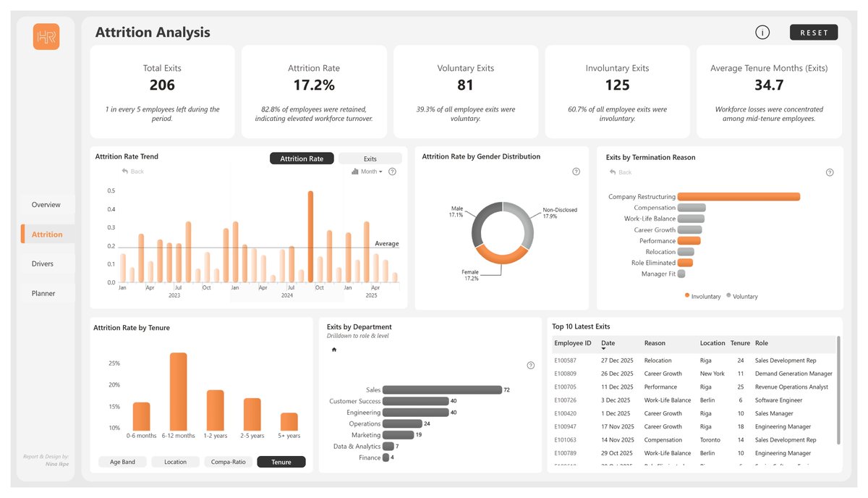Viewport: 868px width, 498px height.
Task: Click the Role Eliminated reason bar
Action: click(685, 263)
